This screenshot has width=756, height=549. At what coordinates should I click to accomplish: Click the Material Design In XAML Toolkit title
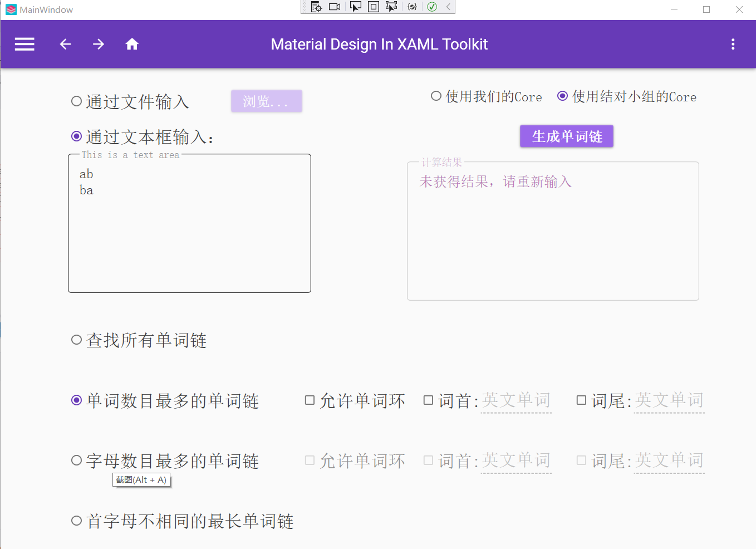[x=379, y=44]
